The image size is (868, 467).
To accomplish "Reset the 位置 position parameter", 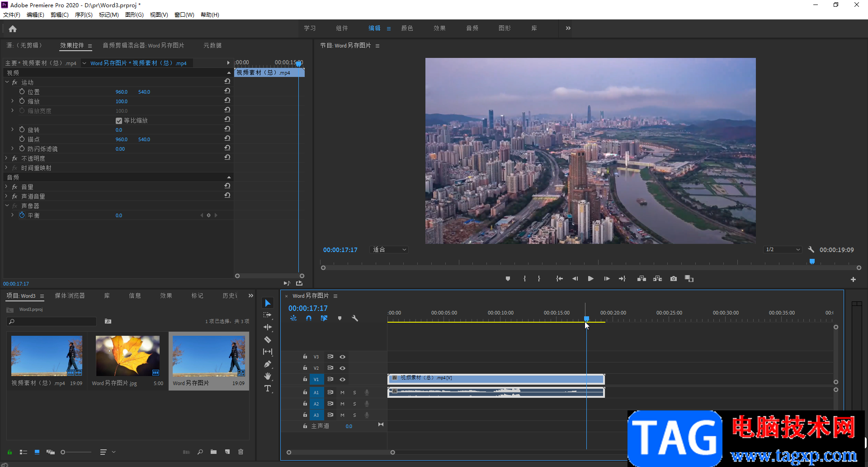I will [227, 91].
